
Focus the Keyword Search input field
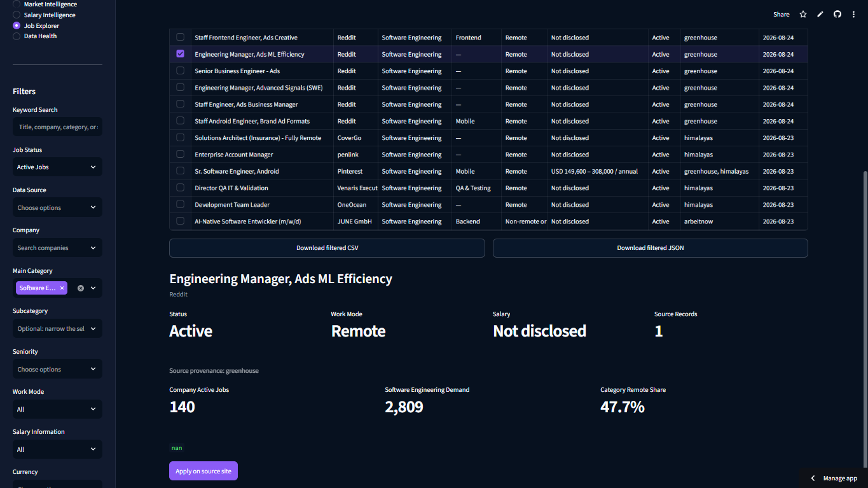(x=57, y=127)
